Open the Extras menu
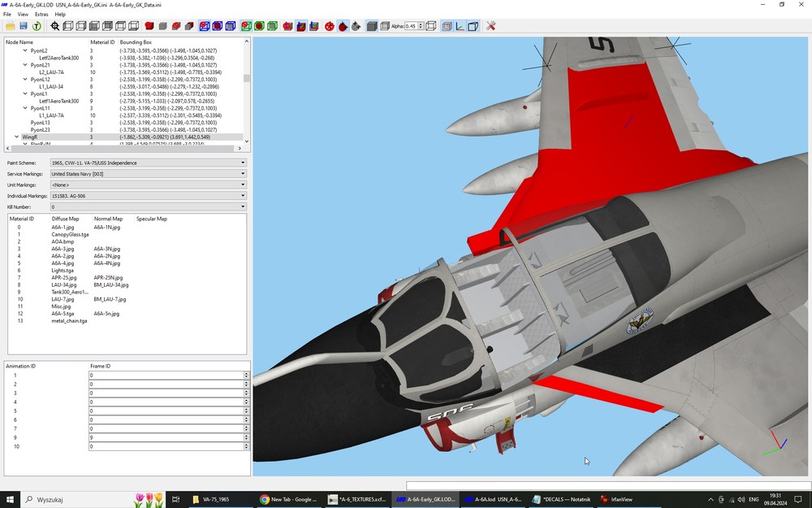Viewport: 812px width, 508px height. [x=41, y=15]
